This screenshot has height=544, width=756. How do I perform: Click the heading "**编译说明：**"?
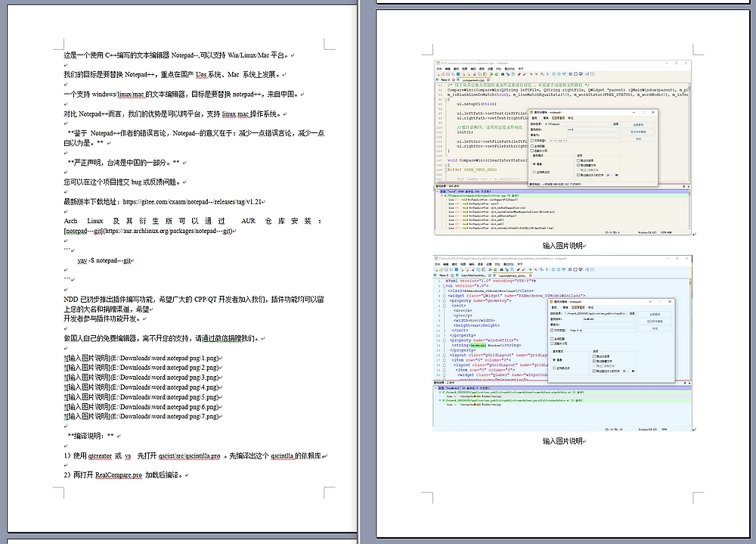(x=91, y=436)
